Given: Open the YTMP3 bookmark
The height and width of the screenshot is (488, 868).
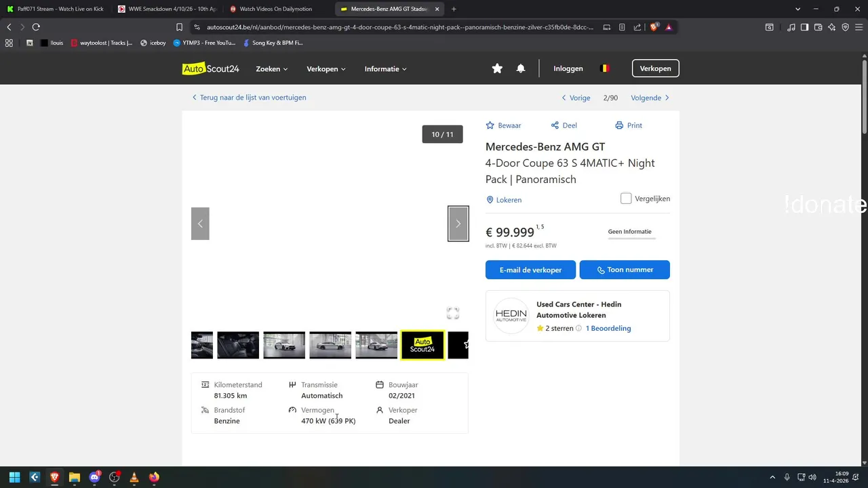Looking at the screenshot, I should (x=204, y=43).
